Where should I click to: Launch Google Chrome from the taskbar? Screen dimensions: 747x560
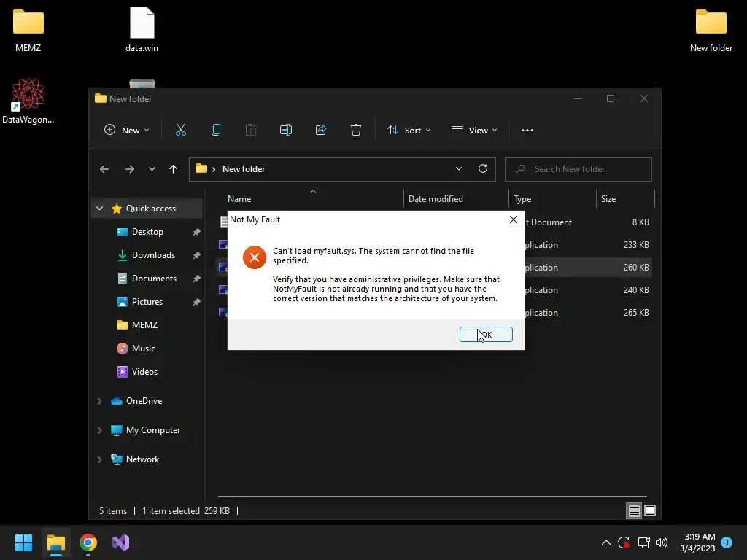point(88,542)
